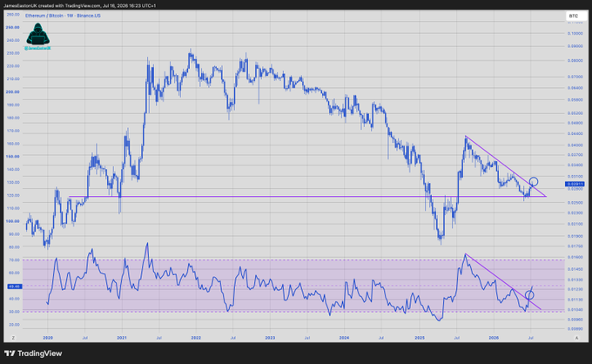Click the blue circle marker on the price chart
Screen dimensions: 592x364
[x=533, y=182]
